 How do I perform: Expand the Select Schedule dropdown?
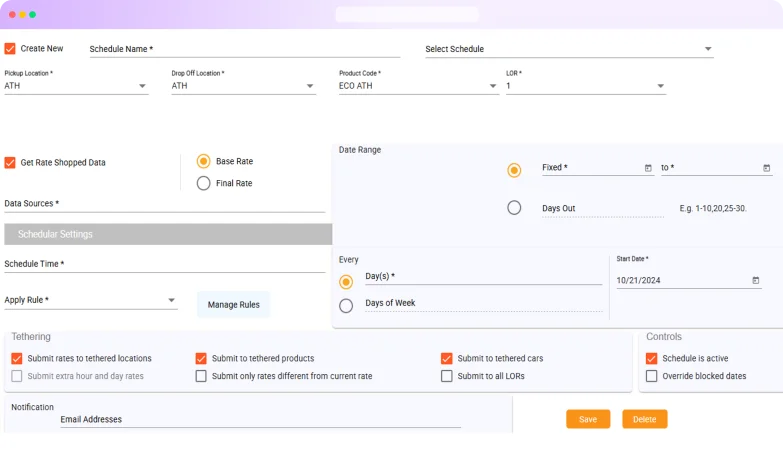708,49
